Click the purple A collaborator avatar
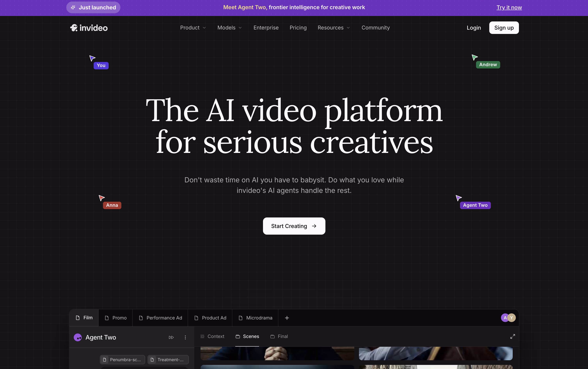Viewport: 588px width, 369px height. (x=504, y=318)
